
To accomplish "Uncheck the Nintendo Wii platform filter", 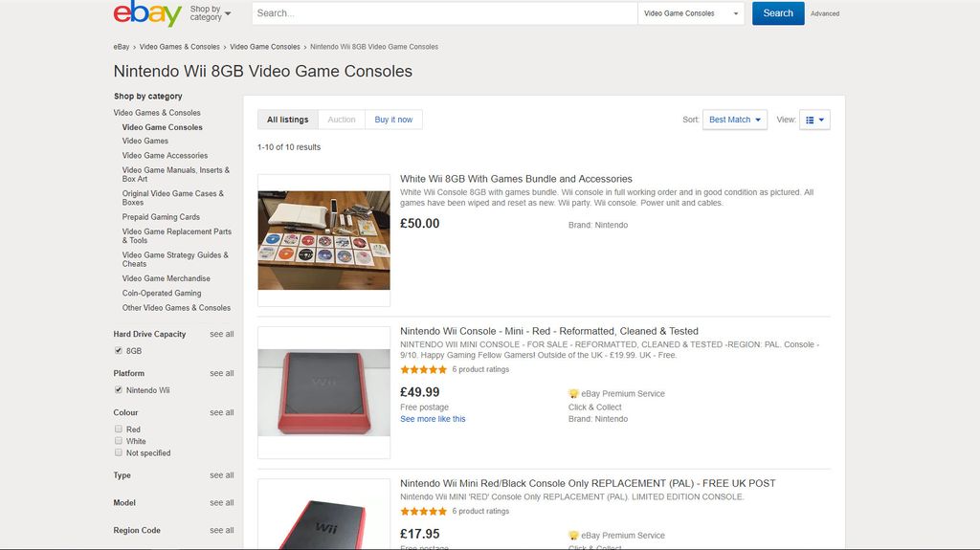I will [x=118, y=390].
